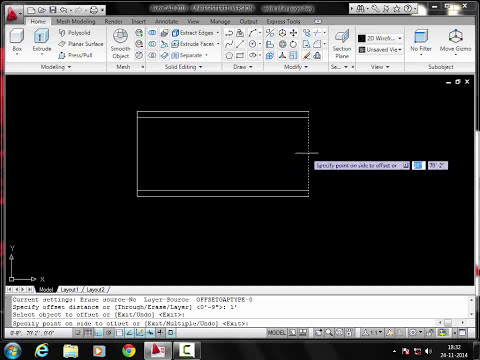Toggle Dynamic Input in status bar
480x360 pixels.
click(150, 332)
